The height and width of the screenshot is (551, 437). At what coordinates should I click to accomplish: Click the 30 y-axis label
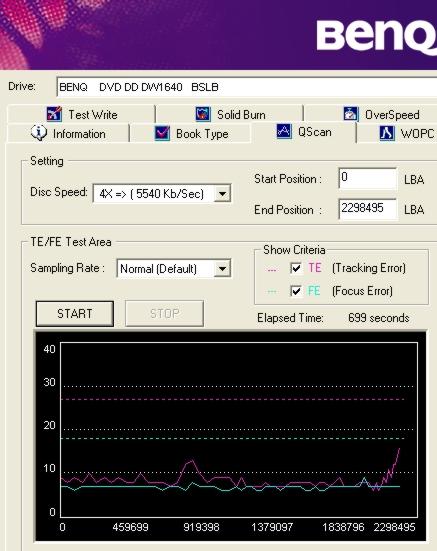click(x=49, y=382)
